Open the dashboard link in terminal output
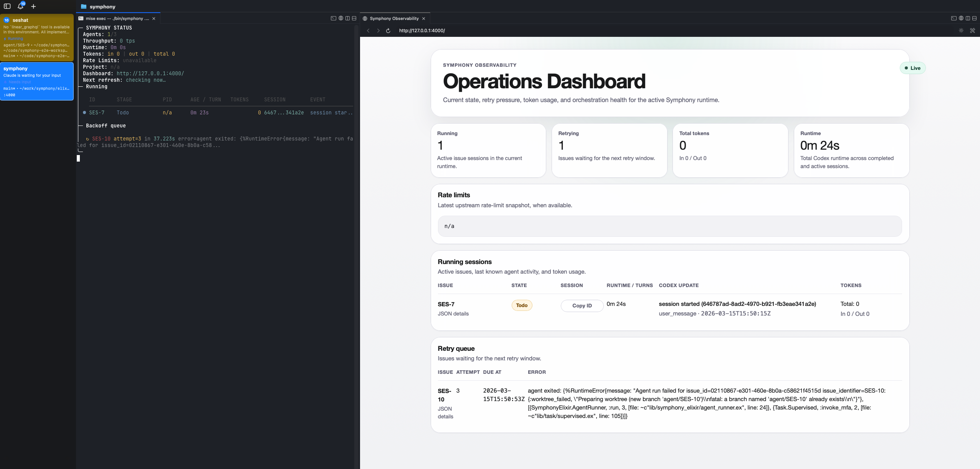980x469 pixels. click(150, 73)
